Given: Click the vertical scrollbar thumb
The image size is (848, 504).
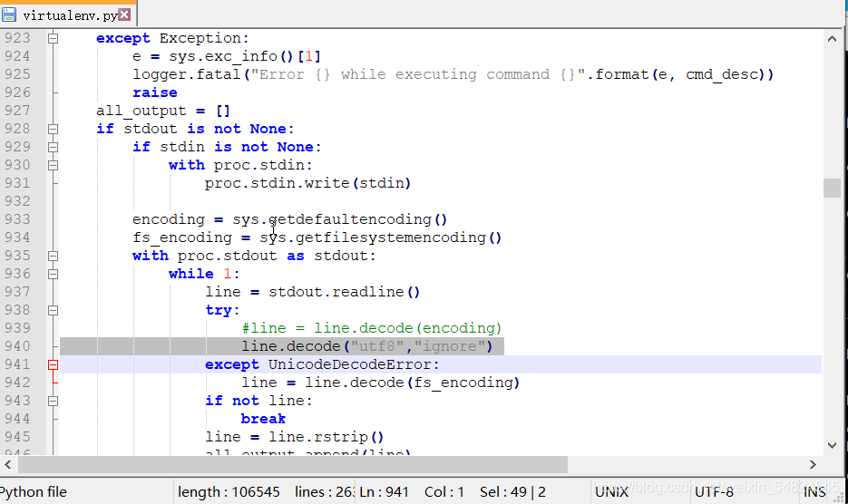Looking at the screenshot, I should click(x=832, y=189).
